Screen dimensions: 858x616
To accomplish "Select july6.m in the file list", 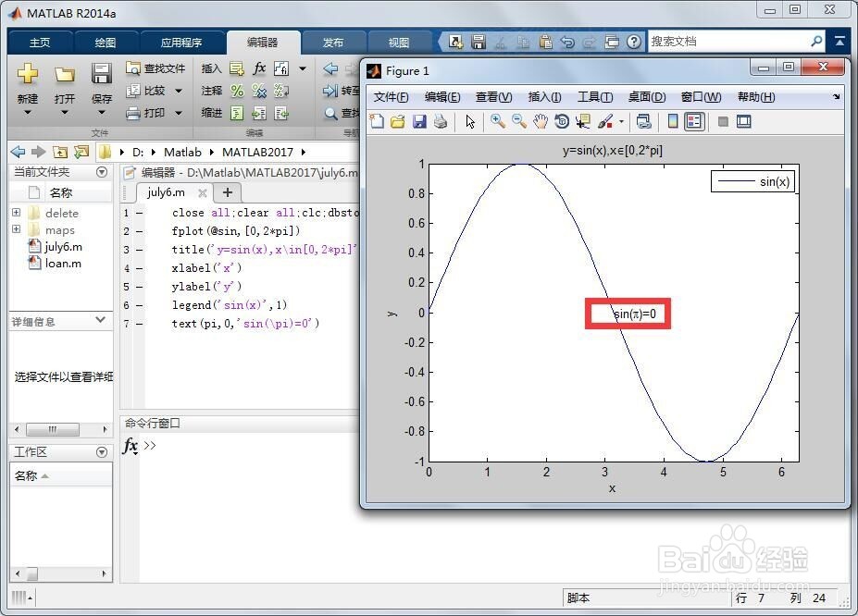I will (x=55, y=247).
